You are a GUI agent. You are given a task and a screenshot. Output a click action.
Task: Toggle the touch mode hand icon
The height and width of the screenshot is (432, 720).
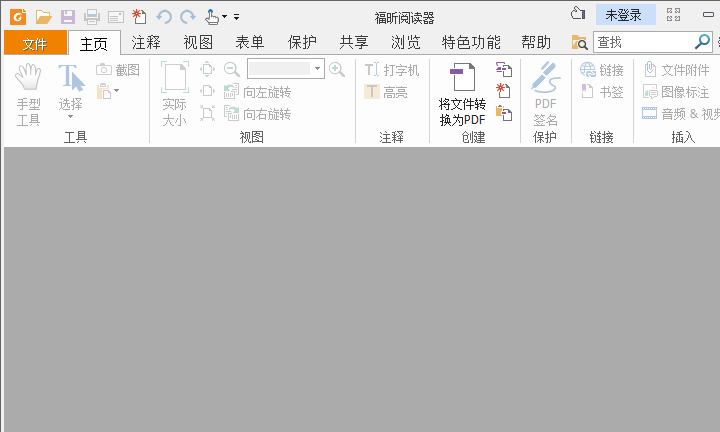point(212,17)
